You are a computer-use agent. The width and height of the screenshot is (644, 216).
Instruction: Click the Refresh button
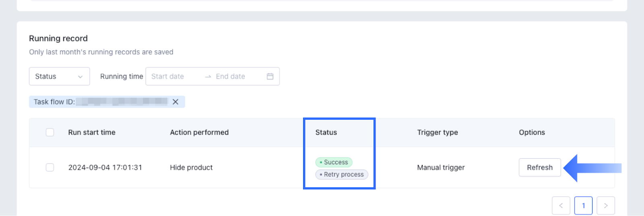point(539,167)
